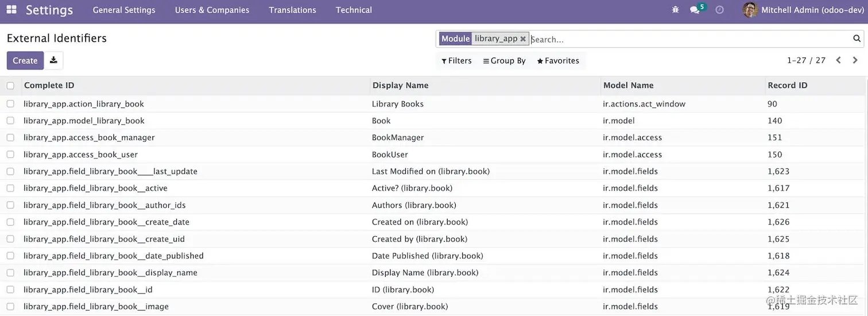Open library_app.access_book_manager record

click(89, 137)
